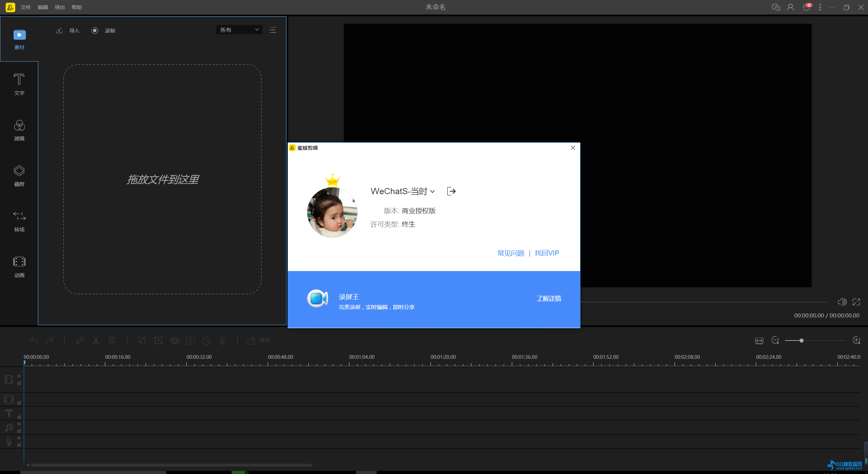This screenshot has height=474, width=868.
Task: Click the scissors split tool
Action: point(96,340)
